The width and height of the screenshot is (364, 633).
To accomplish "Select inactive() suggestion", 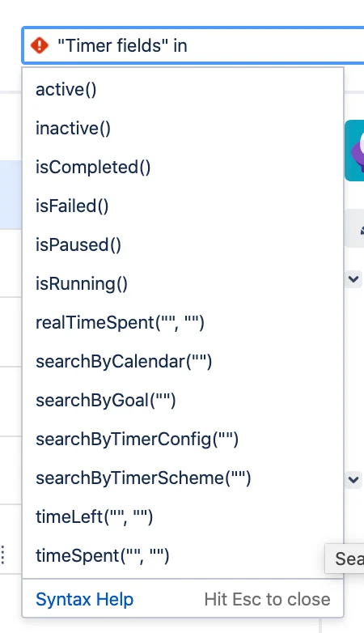I will coord(183,129).
